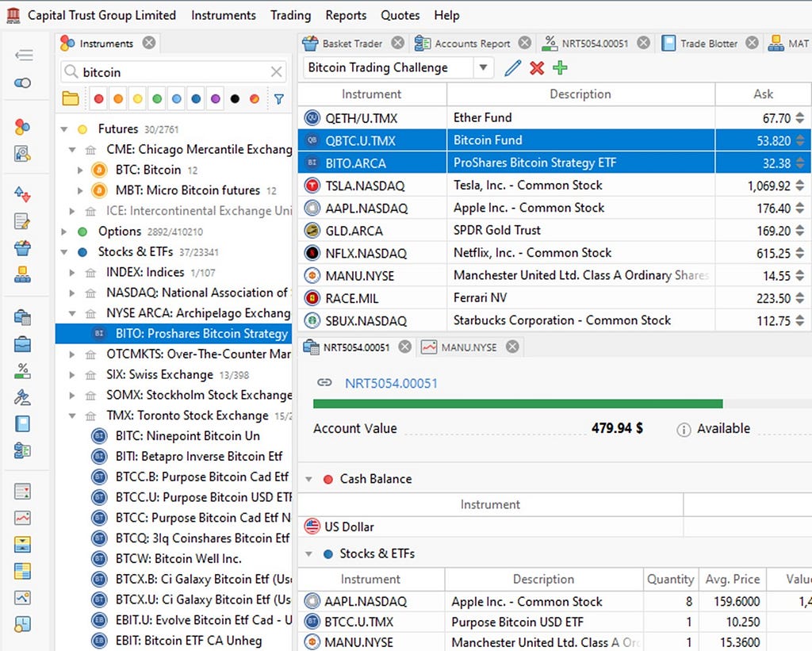Open the red line chart sidebar icon
812x651 pixels.
[22, 517]
